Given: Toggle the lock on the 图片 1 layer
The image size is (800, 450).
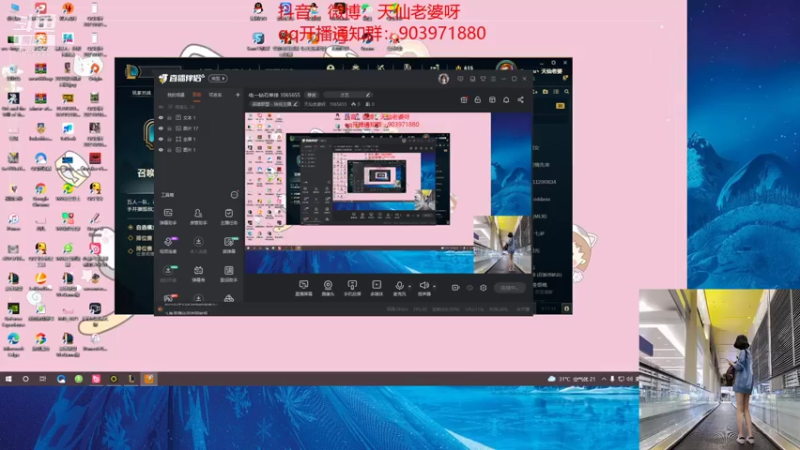Looking at the screenshot, I should click(x=169, y=150).
